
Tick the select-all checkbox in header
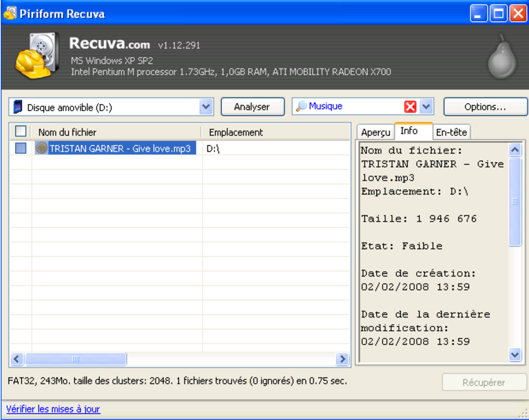pos(21,132)
